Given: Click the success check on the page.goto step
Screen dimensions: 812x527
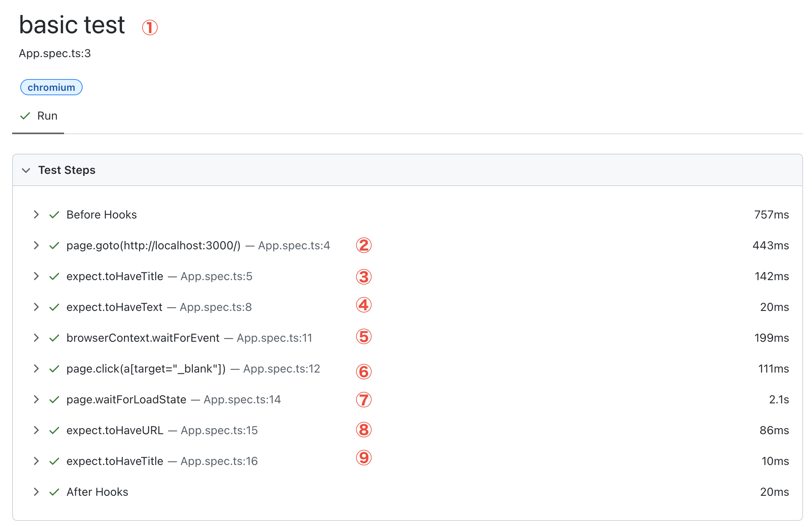Looking at the screenshot, I should (54, 245).
